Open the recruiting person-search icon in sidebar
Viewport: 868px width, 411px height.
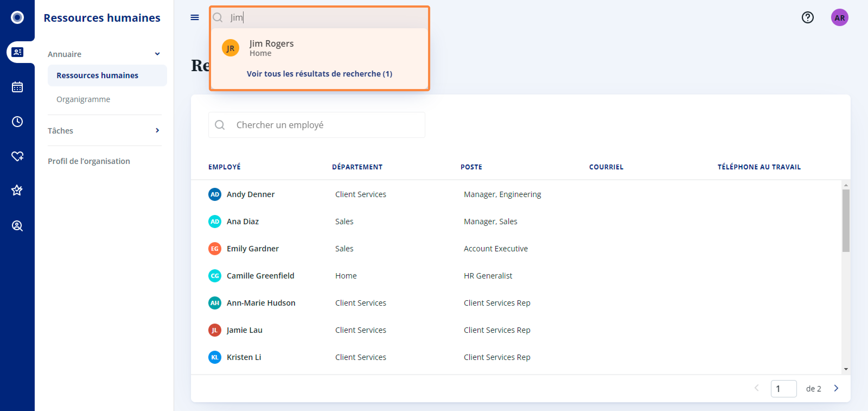(x=17, y=226)
